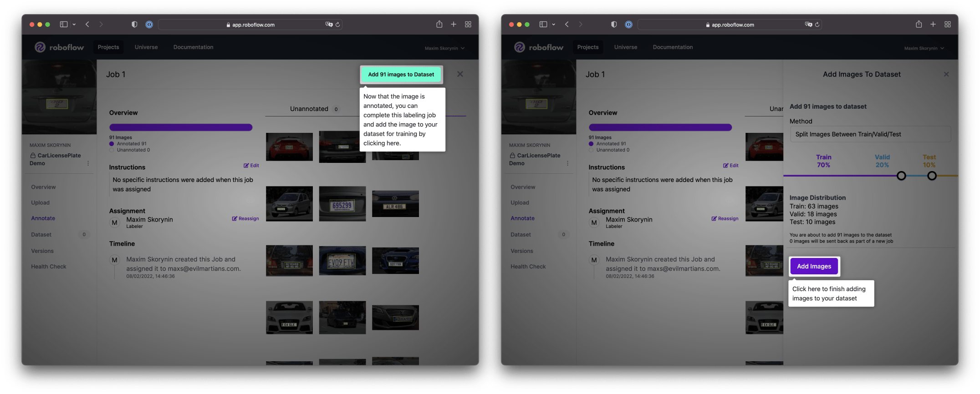Close the Add Images To Dataset panel
980x394 pixels.
946,74
